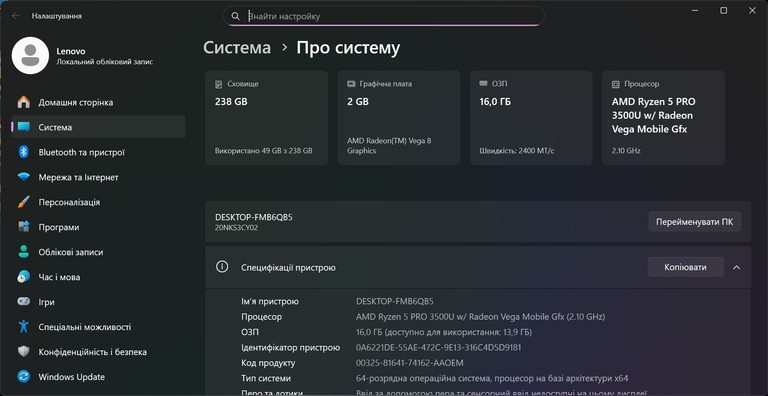Viewport: 768px width, 396px height.
Task: Open Bluetooth та пристрої settings
Action: (x=98, y=152)
